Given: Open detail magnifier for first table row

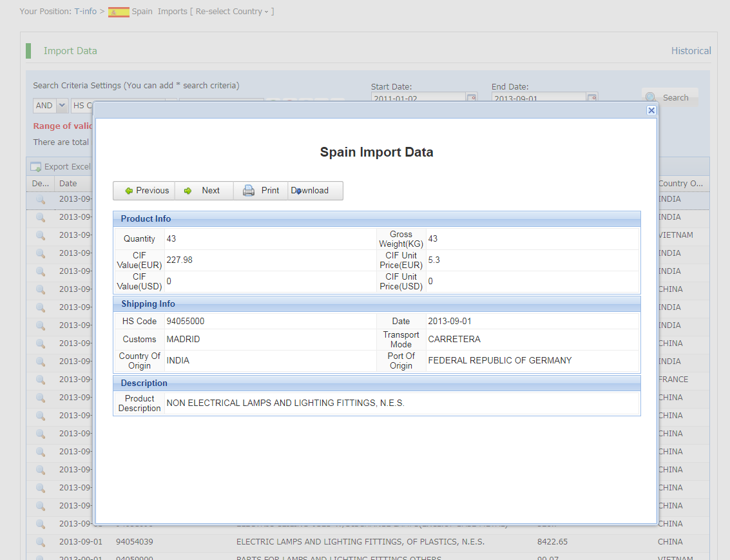Looking at the screenshot, I should pos(40,199).
